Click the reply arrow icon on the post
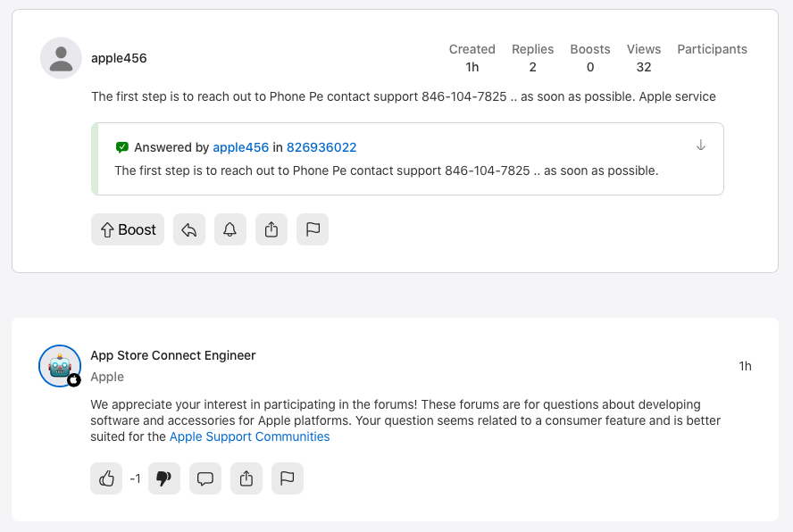793x532 pixels. (189, 229)
